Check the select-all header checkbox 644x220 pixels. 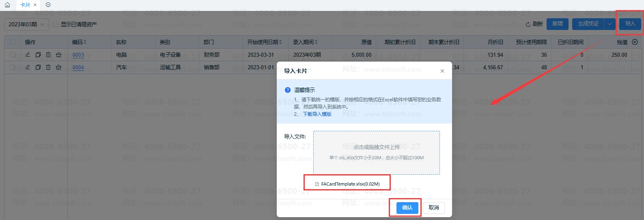tap(13, 42)
